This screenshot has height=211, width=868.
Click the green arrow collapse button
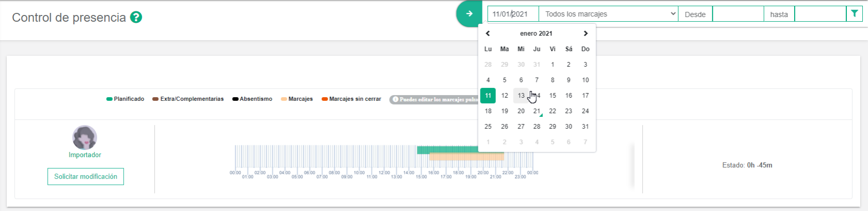(469, 14)
